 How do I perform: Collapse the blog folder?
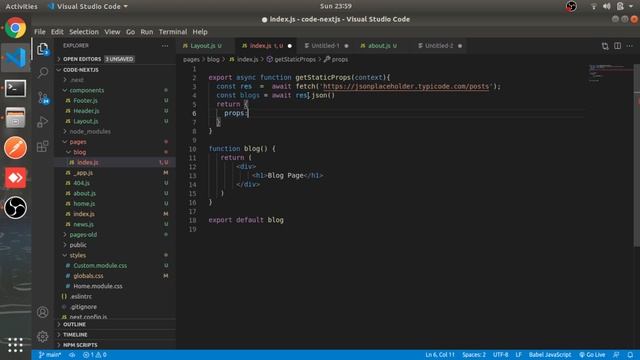point(115,152)
